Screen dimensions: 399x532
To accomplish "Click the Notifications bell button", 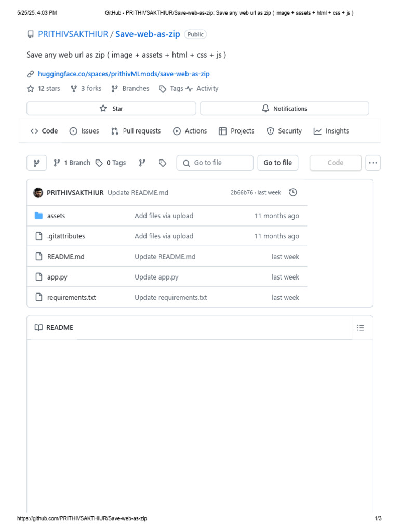I will point(284,109).
